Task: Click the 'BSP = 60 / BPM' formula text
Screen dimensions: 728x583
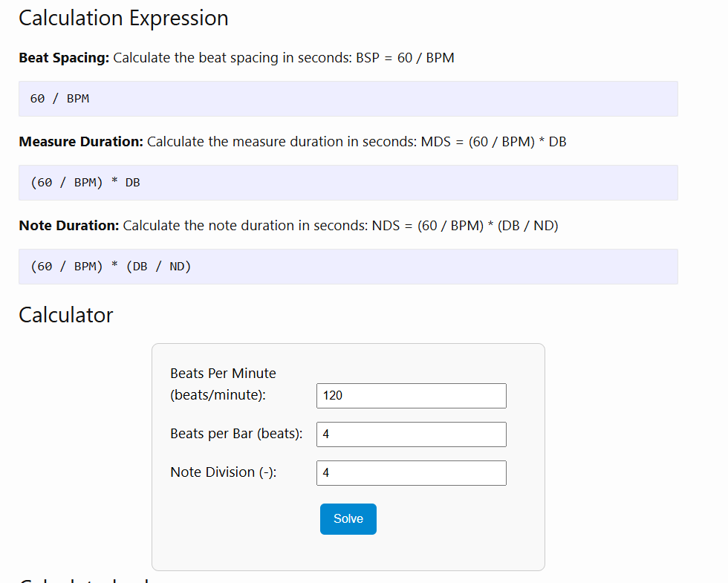Action: [x=405, y=58]
